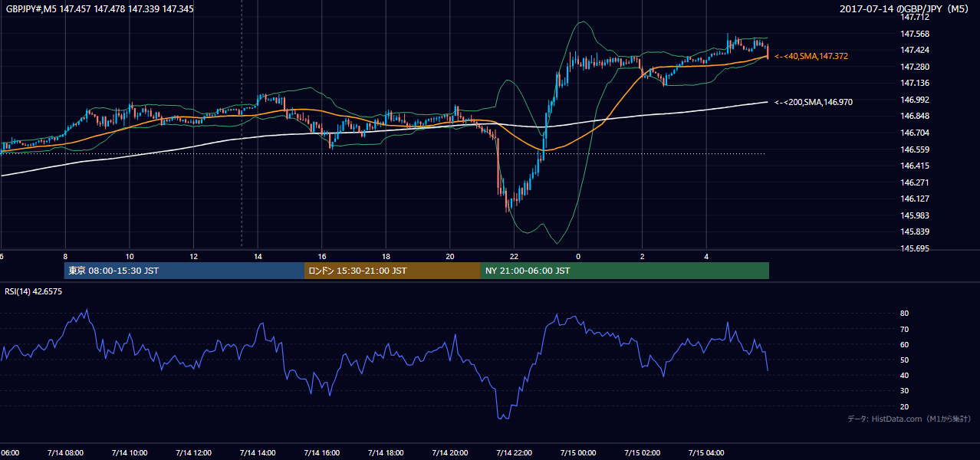Click the 146.704 price axis label

[914, 133]
